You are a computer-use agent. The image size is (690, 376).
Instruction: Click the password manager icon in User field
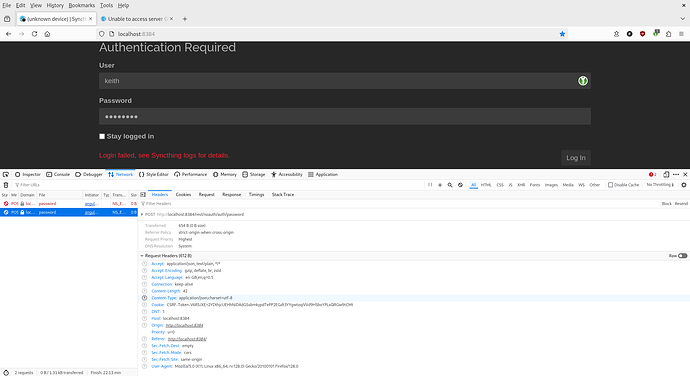pyautogui.click(x=583, y=81)
